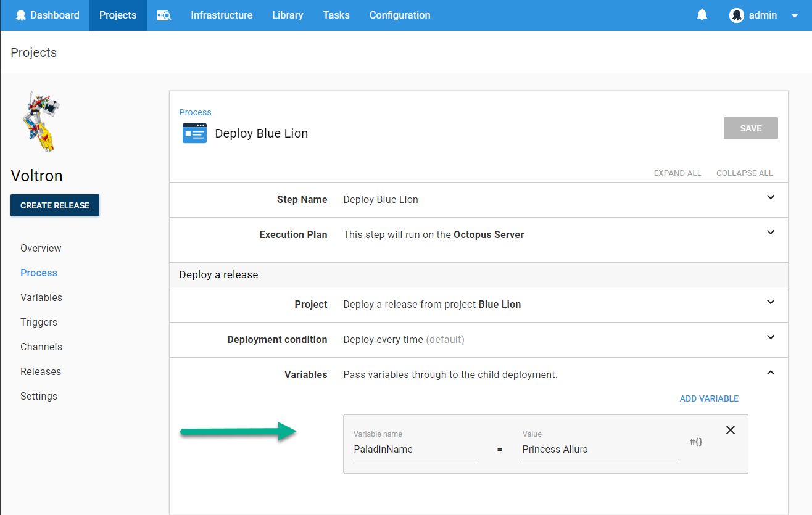The height and width of the screenshot is (515, 812).
Task: Click the ADD VARIABLE link
Action: (x=708, y=398)
